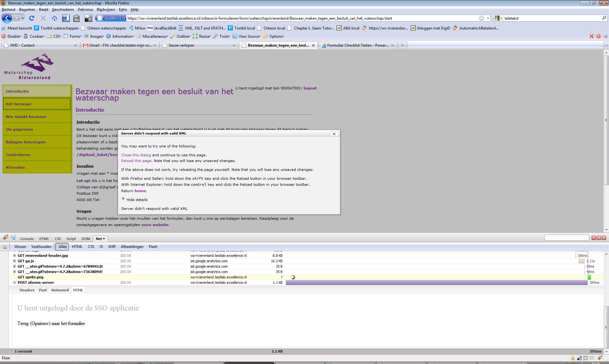609x364 pixels.
Task: Toggle the Vasthouden persist button
Action: point(41,247)
